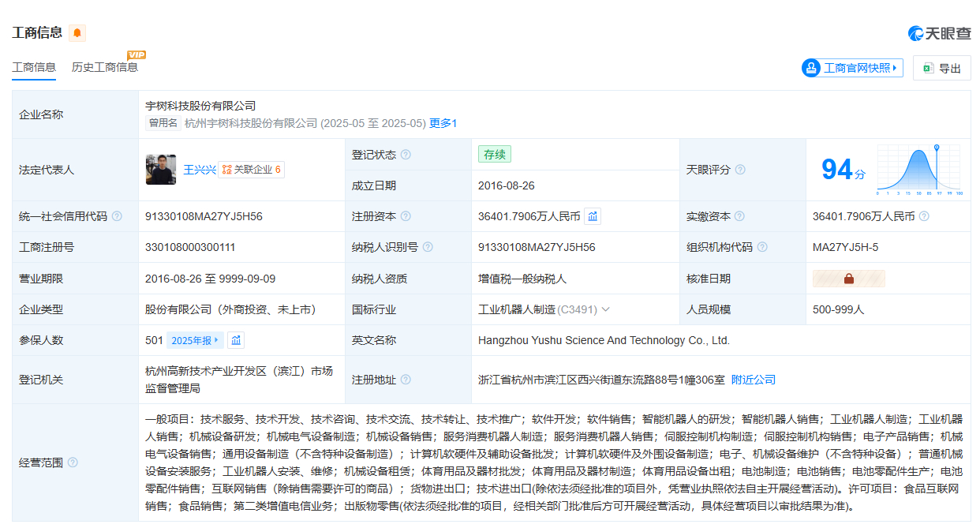Screen dimensions: 980x528
Task: Open legal representative 王兴兴 link
Action: pyautogui.click(x=200, y=170)
